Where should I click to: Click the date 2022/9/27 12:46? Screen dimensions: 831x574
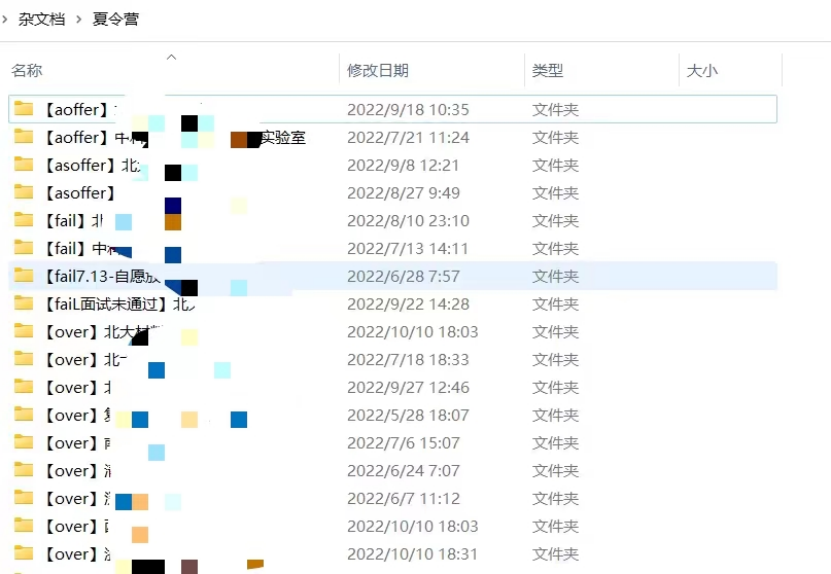point(408,387)
